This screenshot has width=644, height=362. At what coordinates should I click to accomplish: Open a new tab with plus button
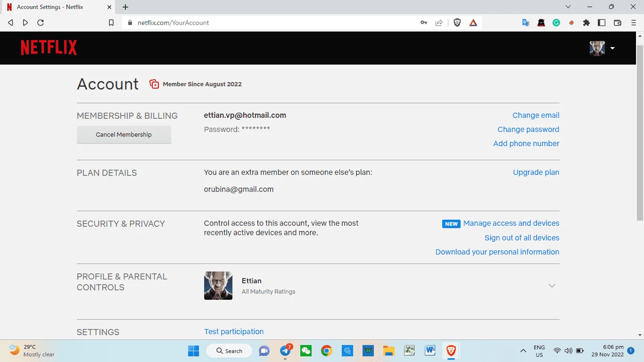click(x=125, y=7)
